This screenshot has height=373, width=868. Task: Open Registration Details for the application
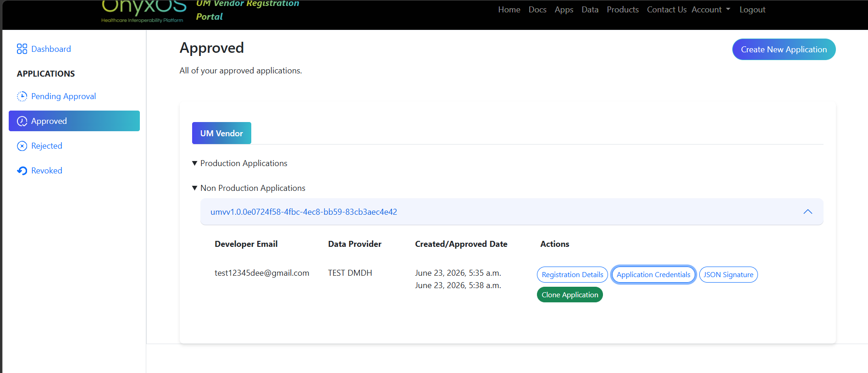click(x=572, y=275)
